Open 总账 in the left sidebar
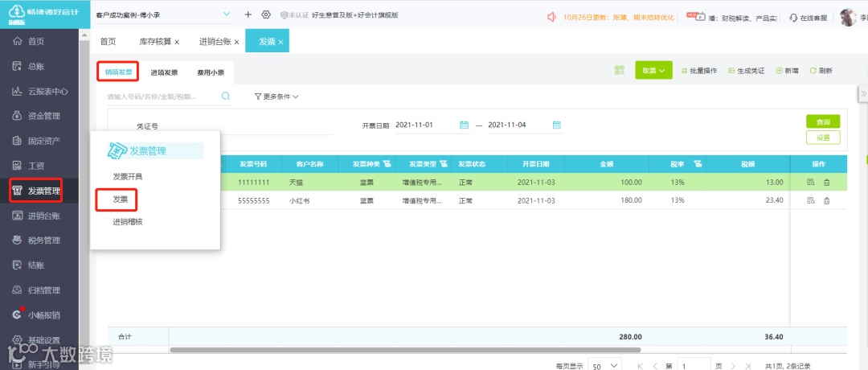 (x=36, y=67)
